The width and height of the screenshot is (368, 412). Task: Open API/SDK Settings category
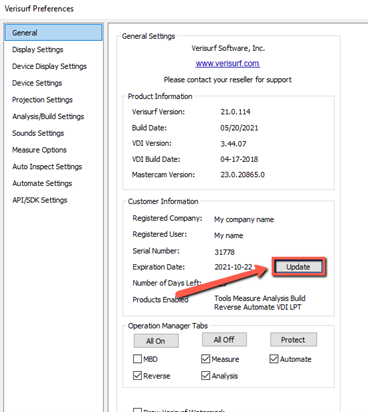pyautogui.click(x=40, y=200)
